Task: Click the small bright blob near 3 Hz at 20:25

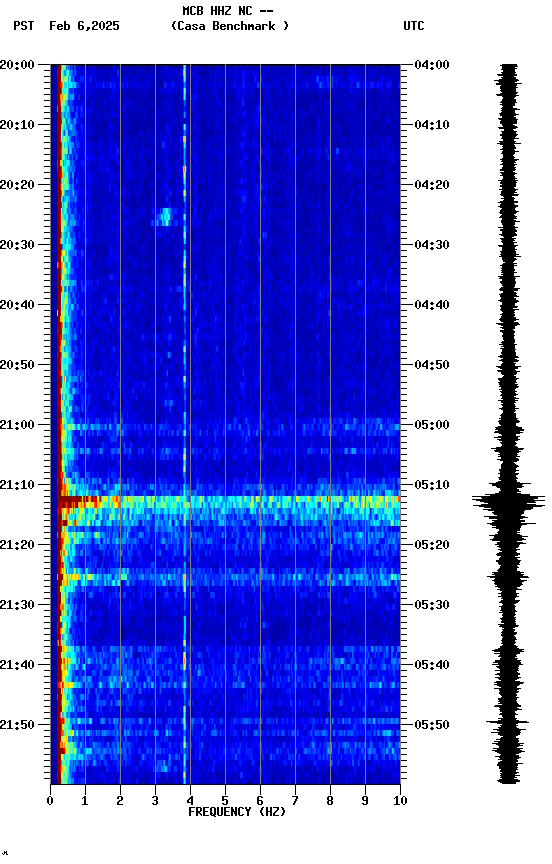Action: click(165, 217)
